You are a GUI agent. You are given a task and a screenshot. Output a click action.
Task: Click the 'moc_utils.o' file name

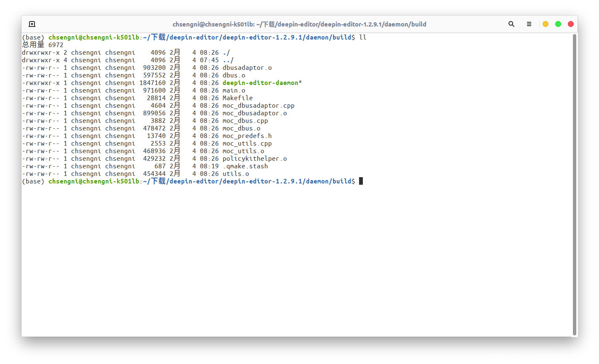(x=243, y=151)
